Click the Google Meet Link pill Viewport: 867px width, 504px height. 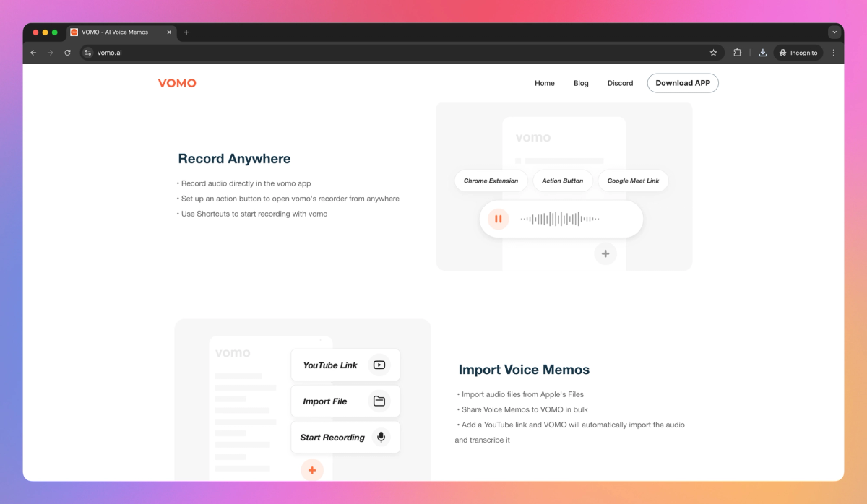pyautogui.click(x=633, y=181)
